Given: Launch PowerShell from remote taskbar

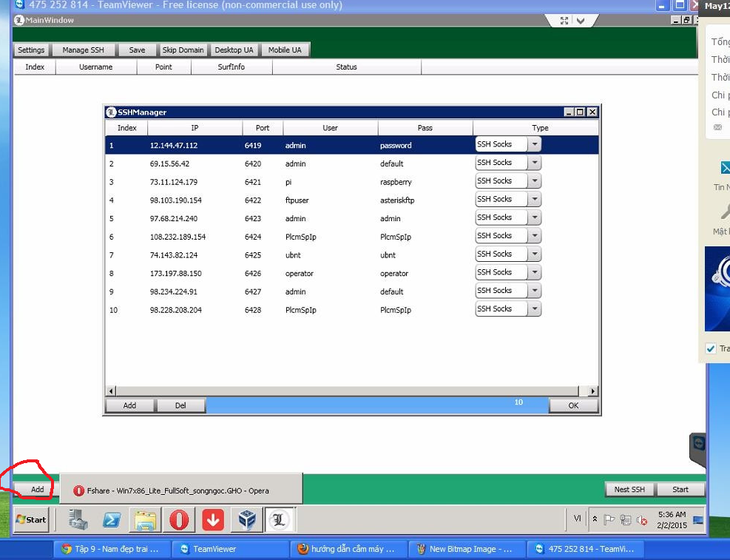Looking at the screenshot, I should [x=112, y=520].
